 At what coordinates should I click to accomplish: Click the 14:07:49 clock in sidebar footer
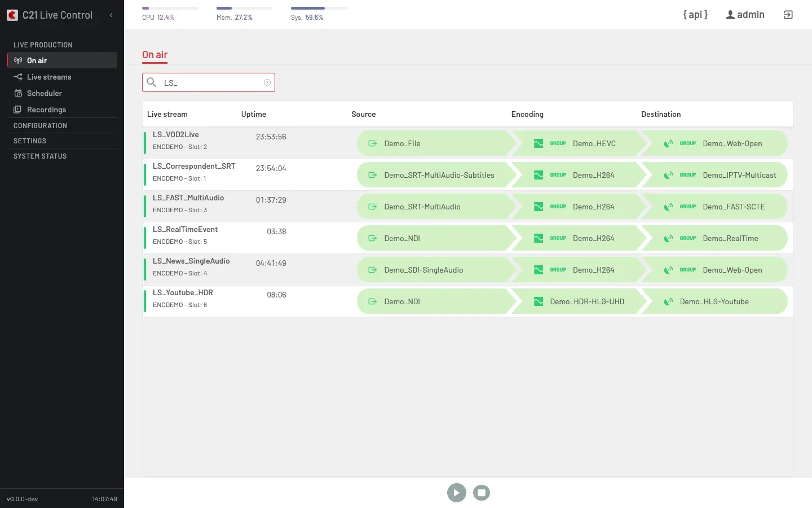pos(105,499)
